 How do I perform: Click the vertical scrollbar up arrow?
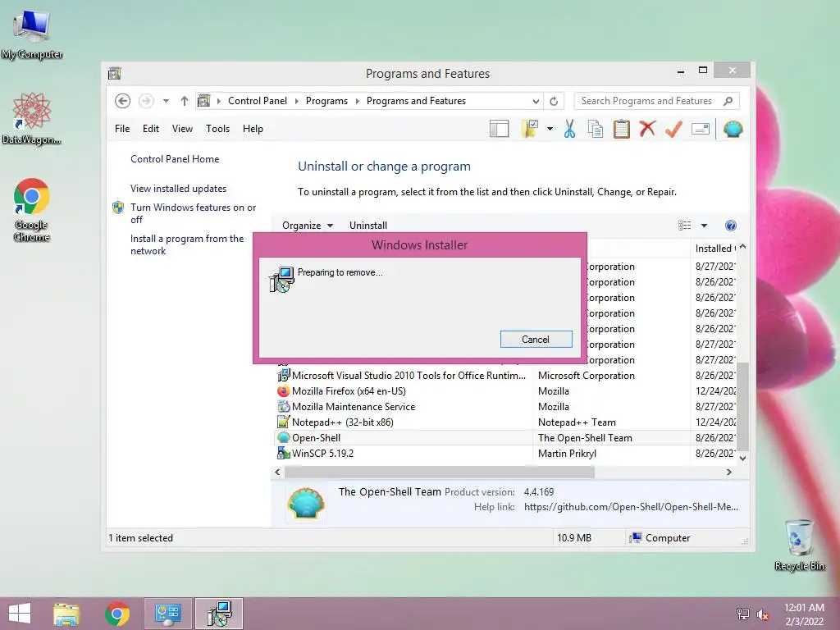coord(742,248)
